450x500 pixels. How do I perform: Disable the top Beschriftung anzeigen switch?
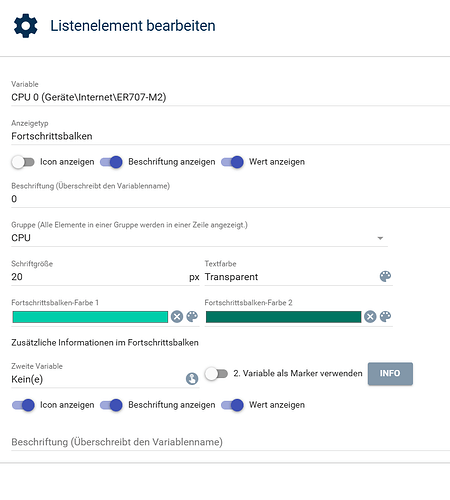tap(111, 162)
